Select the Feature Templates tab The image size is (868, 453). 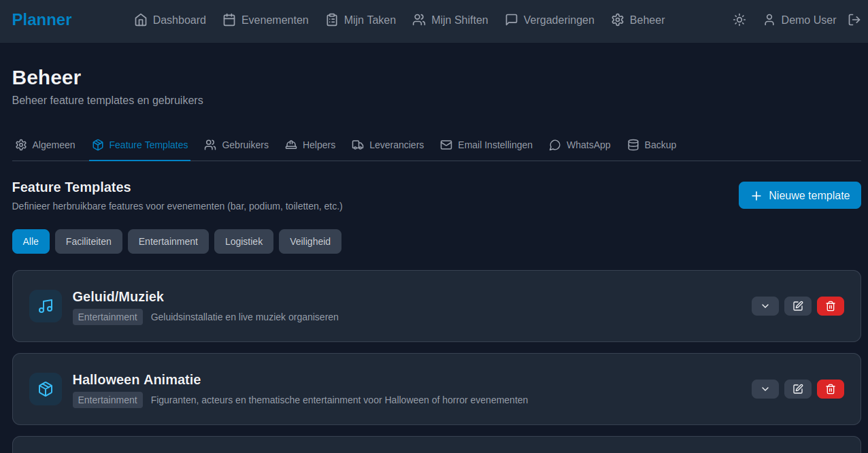point(140,145)
